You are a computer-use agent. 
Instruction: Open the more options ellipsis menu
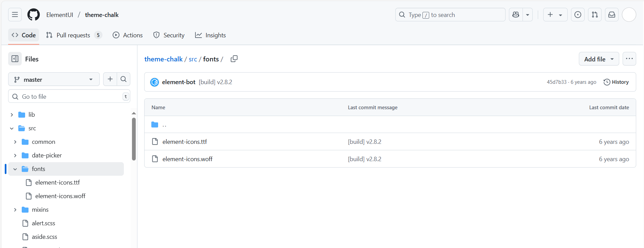point(629,59)
